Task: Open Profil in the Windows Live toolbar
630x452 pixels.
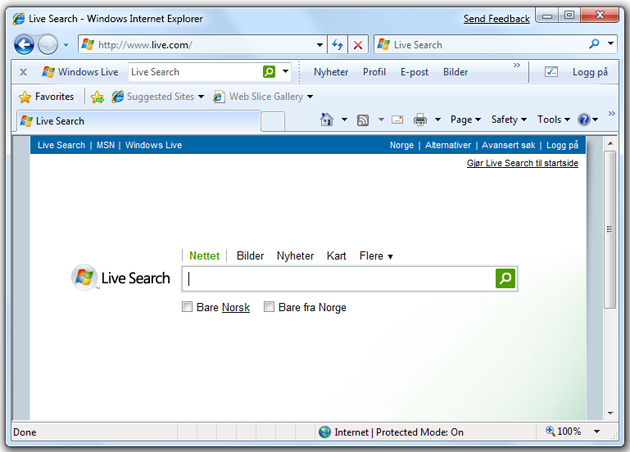Action: pyautogui.click(x=374, y=72)
